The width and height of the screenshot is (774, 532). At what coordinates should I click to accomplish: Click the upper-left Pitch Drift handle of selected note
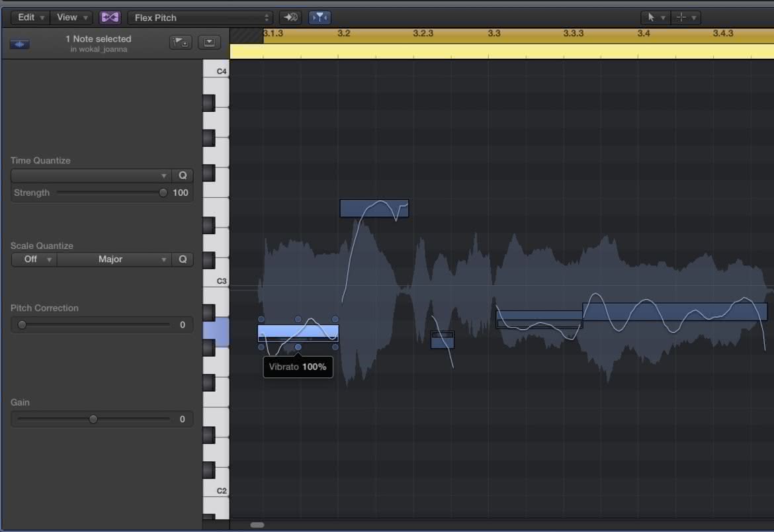(x=261, y=319)
